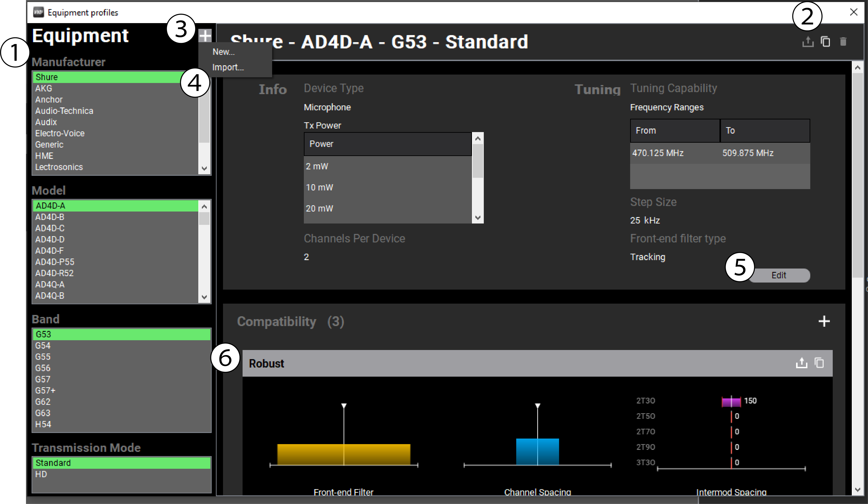Viewport: 868px width, 504px height.
Task: Export the Robust compatibility profile
Action: coord(801,363)
